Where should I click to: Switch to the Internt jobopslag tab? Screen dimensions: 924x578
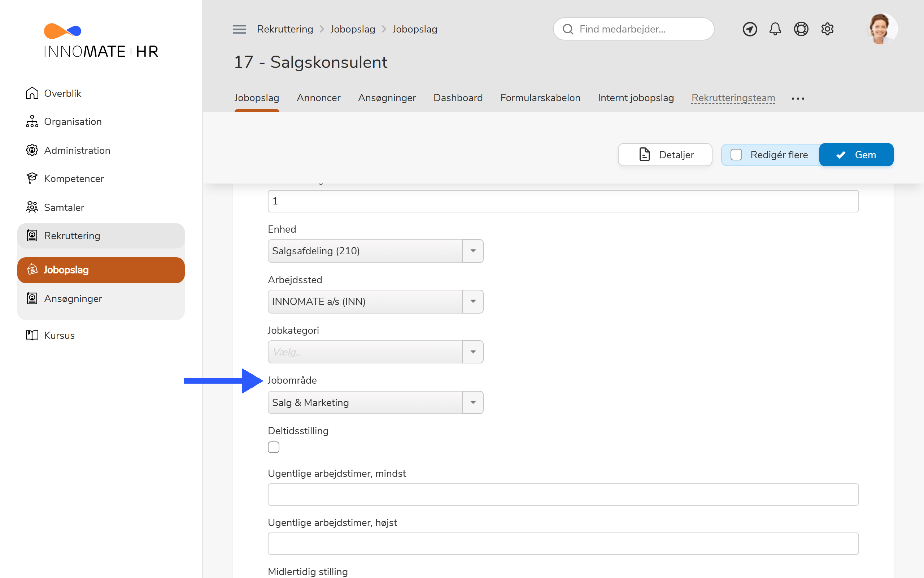click(636, 98)
